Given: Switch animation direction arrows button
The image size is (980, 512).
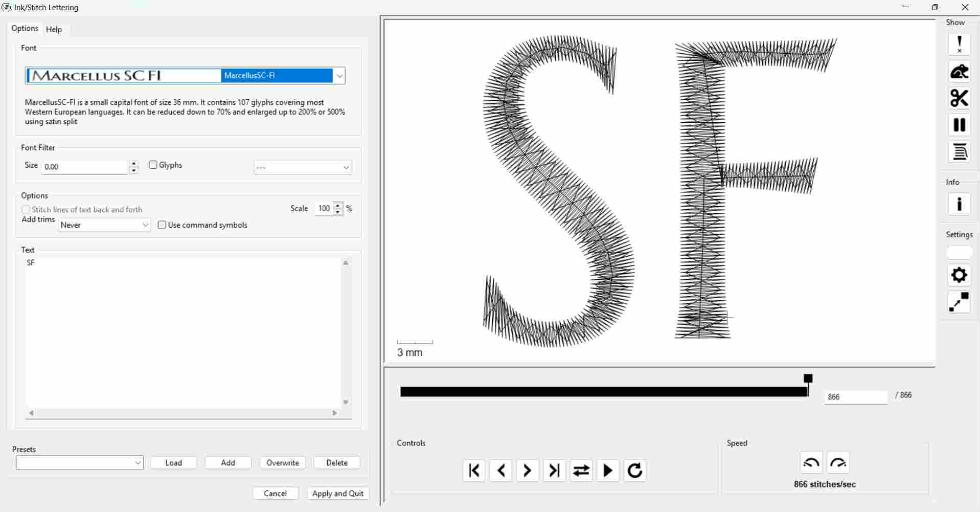Looking at the screenshot, I should 581,470.
